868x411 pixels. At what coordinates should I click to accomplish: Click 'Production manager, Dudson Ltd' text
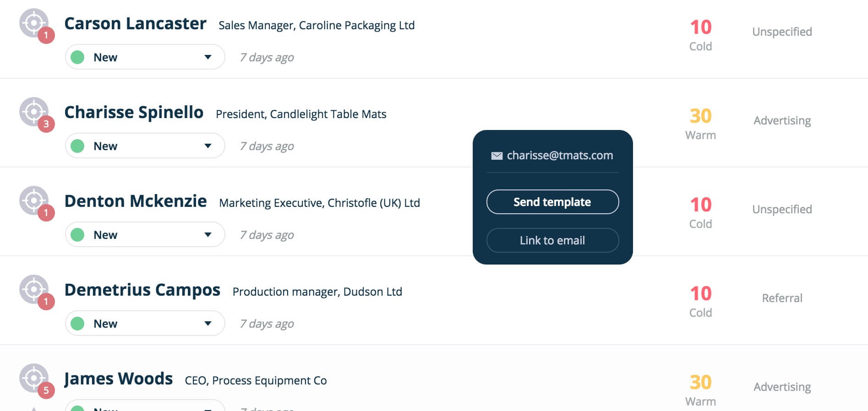(317, 292)
